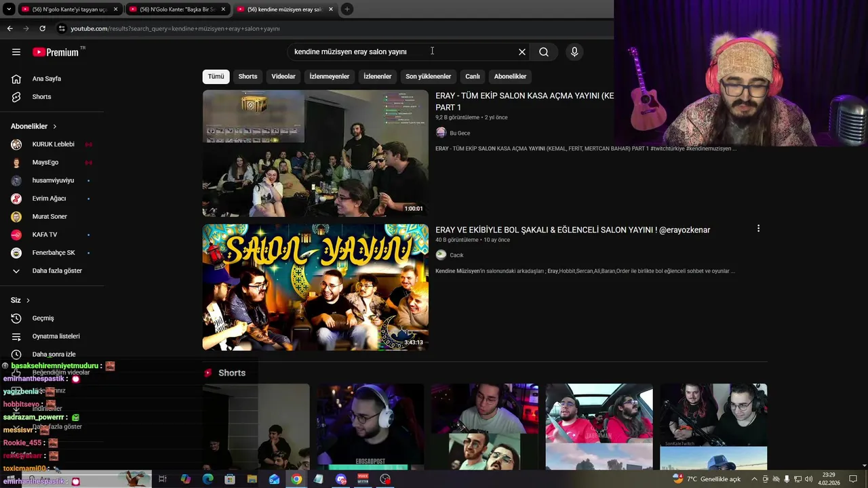Open husamviyuviyu subscription channel

tap(52, 180)
